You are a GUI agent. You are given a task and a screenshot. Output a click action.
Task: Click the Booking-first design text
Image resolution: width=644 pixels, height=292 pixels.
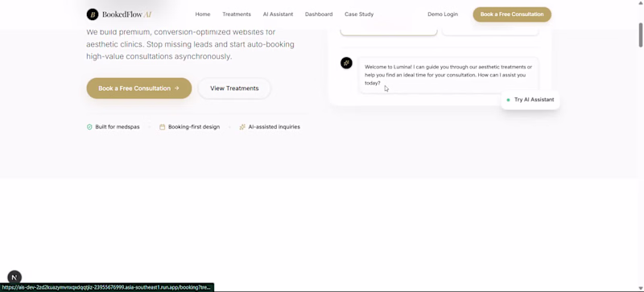pyautogui.click(x=194, y=127)
